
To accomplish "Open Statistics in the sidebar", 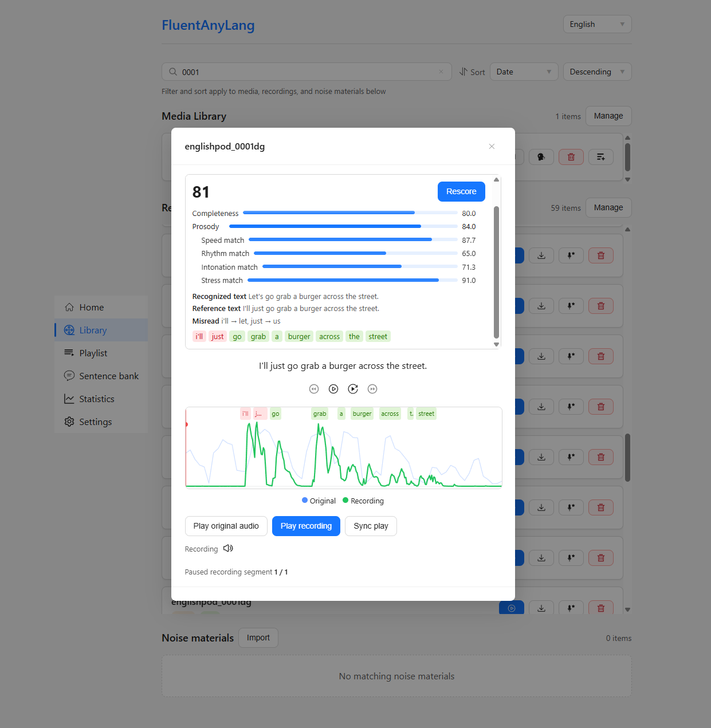I will [x=101, y=399].
